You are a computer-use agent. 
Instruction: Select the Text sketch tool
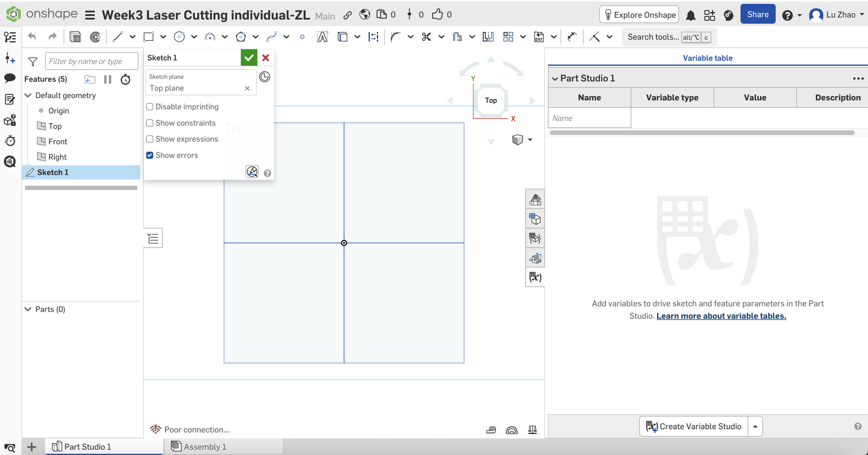click(x=322, y=37)
